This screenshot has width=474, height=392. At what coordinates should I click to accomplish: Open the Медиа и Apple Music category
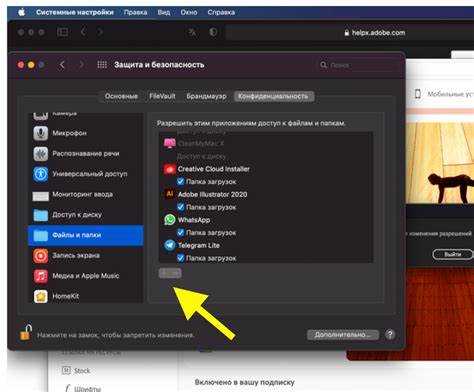coord(85,276)
